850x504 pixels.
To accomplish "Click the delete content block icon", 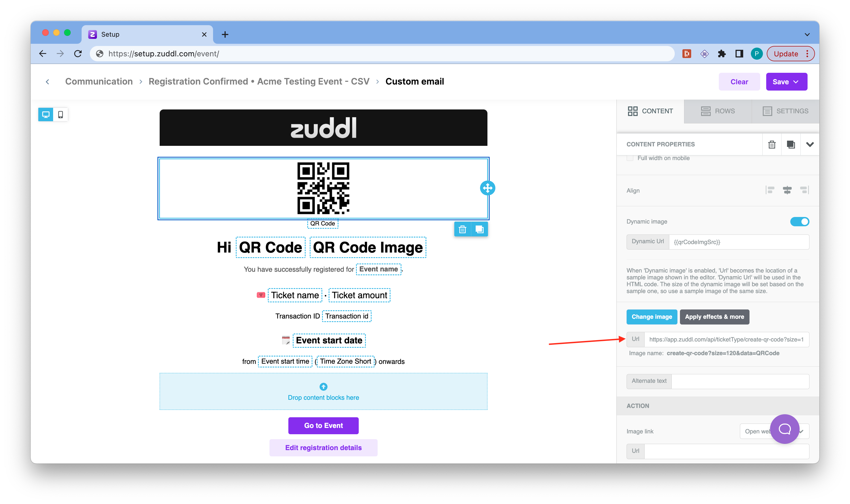I will (x=463, y=229).
